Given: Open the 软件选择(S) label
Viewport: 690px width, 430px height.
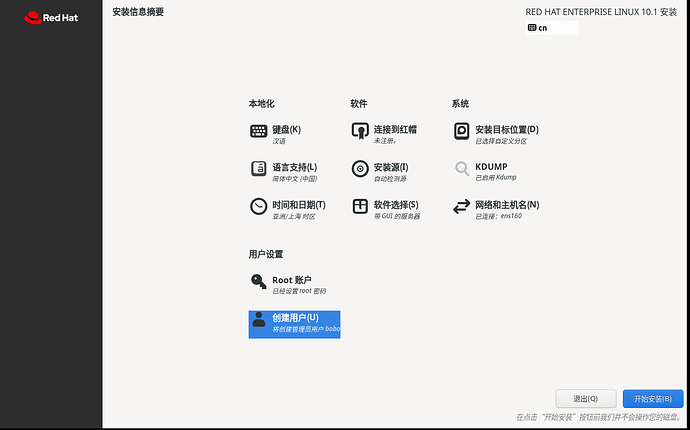Looking at the screenshot, I should coord(396,205).
